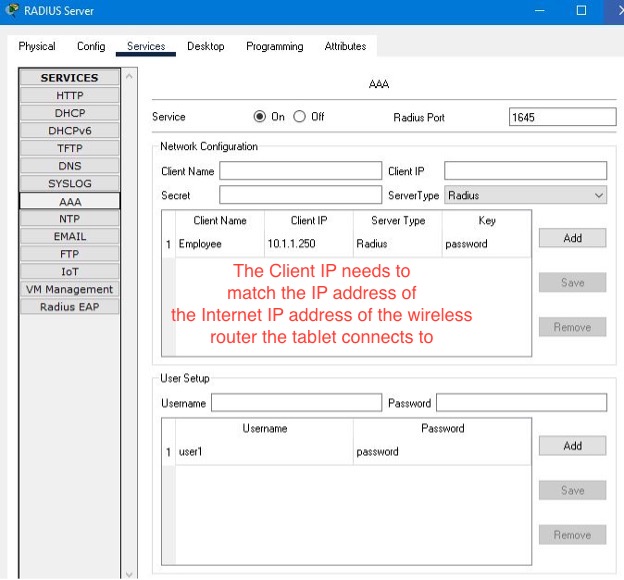Save the User Setup entry
Viewport: 624px width, 580px height.
(x=572, y=490)
